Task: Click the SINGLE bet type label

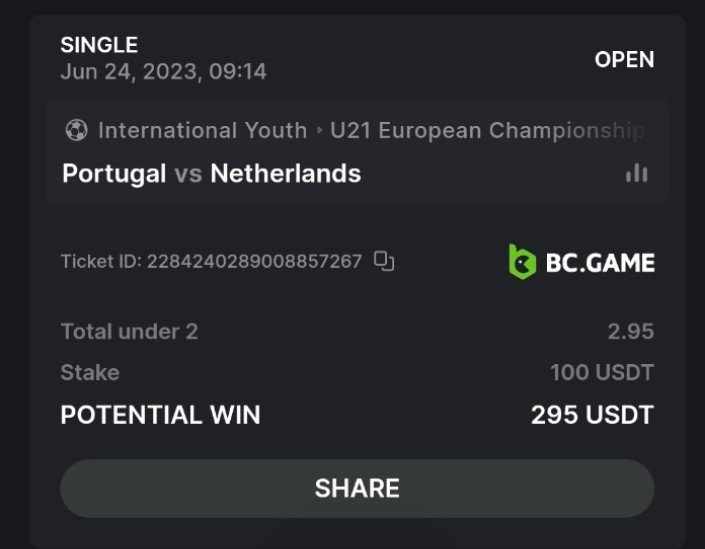Action: [99, 45]
